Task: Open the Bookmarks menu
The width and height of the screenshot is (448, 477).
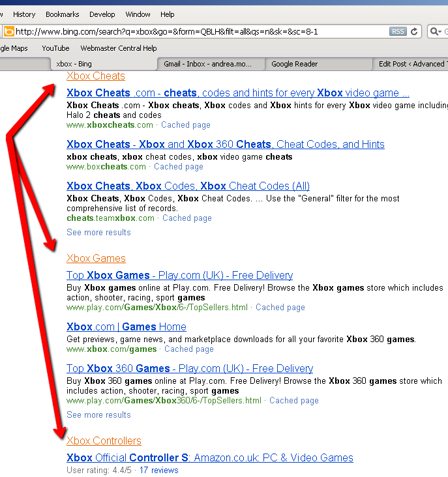Action: [63, 14]
